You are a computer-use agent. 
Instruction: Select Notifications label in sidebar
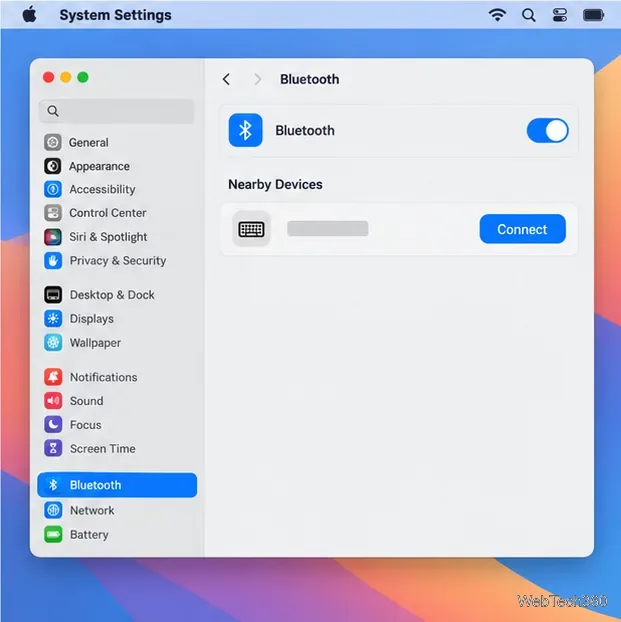pos(104,377)
